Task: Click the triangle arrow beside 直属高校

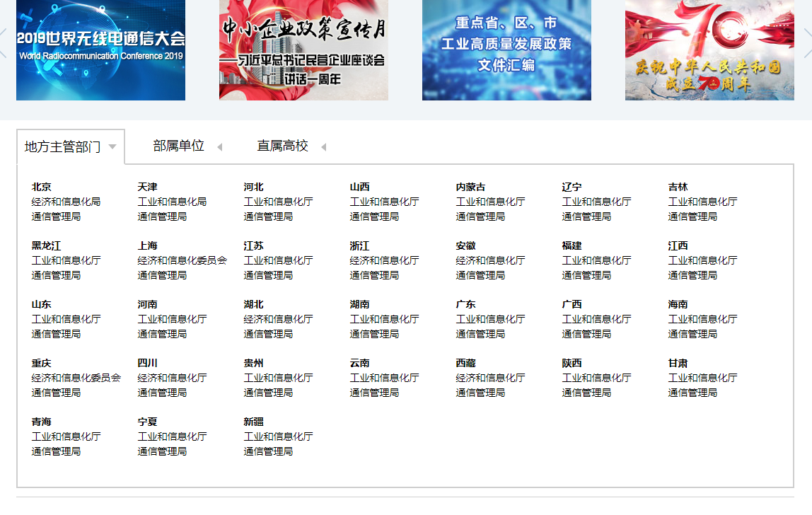Action: click(324, 147)
